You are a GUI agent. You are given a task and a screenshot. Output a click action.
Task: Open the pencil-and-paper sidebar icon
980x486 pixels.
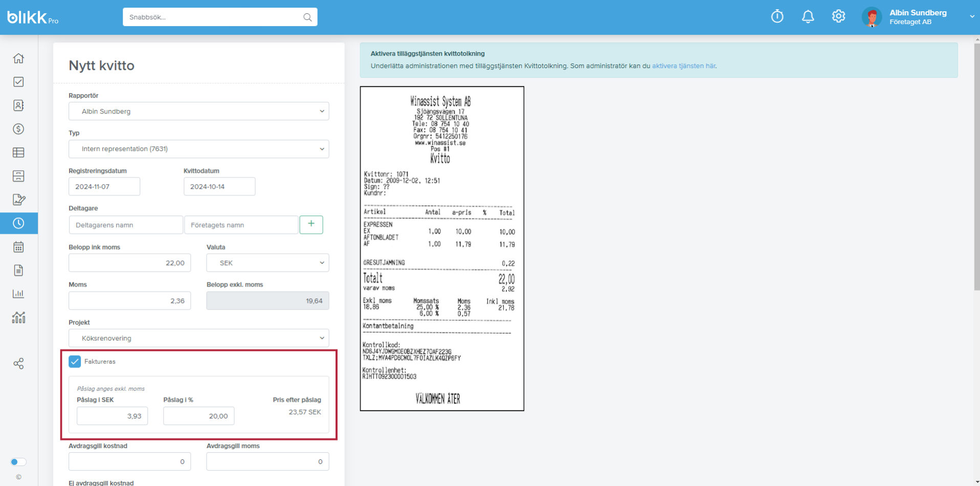(x=18, y=200)
